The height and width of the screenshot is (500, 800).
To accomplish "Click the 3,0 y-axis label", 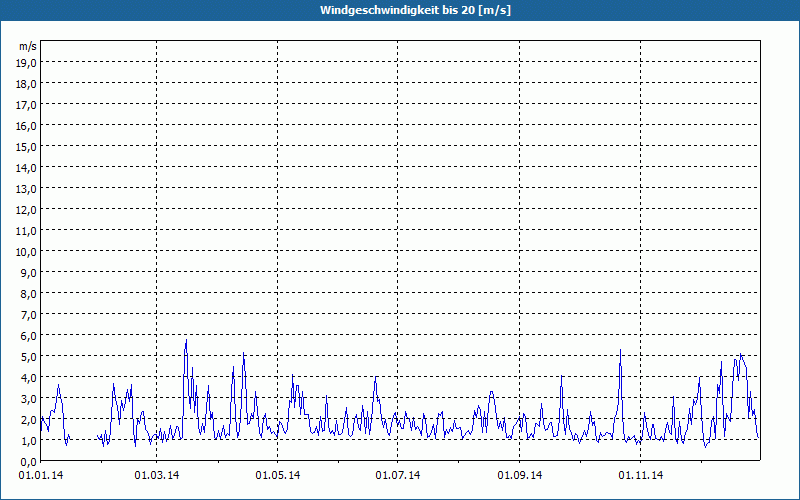I will (29, 399).
